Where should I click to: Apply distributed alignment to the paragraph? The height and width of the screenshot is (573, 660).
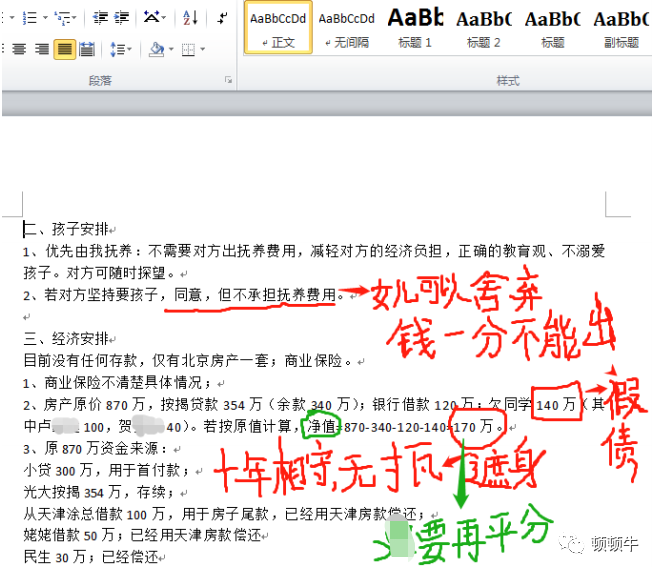pyautogui.click(x=87, y=50)
